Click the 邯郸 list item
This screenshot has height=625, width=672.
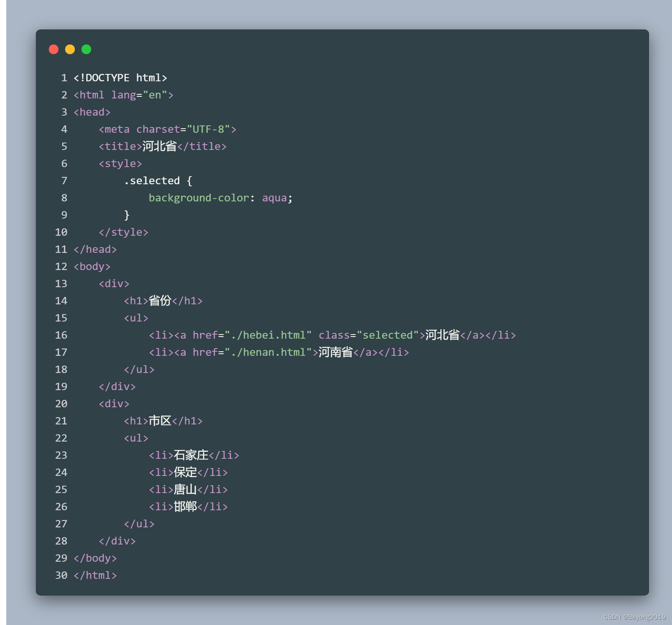(188, 507)
